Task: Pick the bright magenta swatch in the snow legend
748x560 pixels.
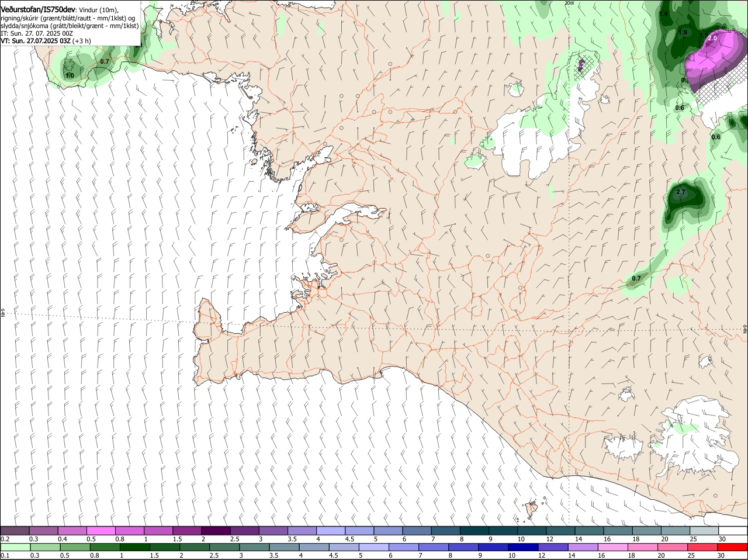Action: 101,531
